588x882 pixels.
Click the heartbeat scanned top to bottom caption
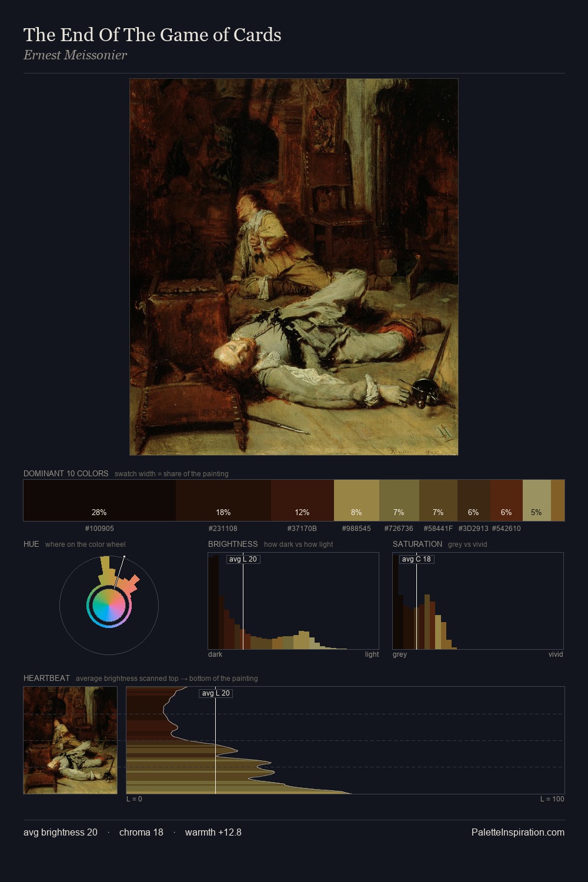167,679
